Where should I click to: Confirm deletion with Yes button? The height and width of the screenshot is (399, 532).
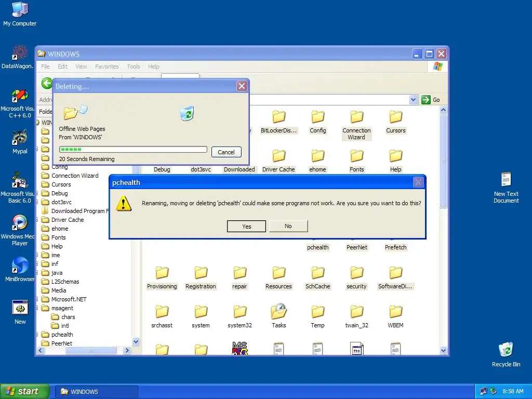pyautogui.click(x=246, y=227)
